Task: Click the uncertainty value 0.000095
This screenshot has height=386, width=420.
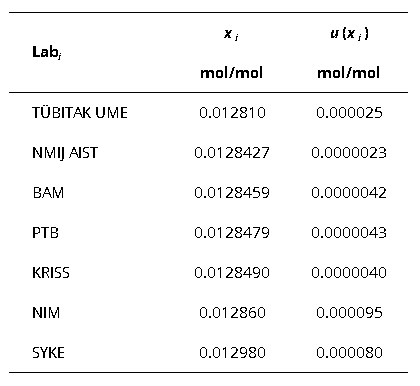Action: click(x=349, y=313)
